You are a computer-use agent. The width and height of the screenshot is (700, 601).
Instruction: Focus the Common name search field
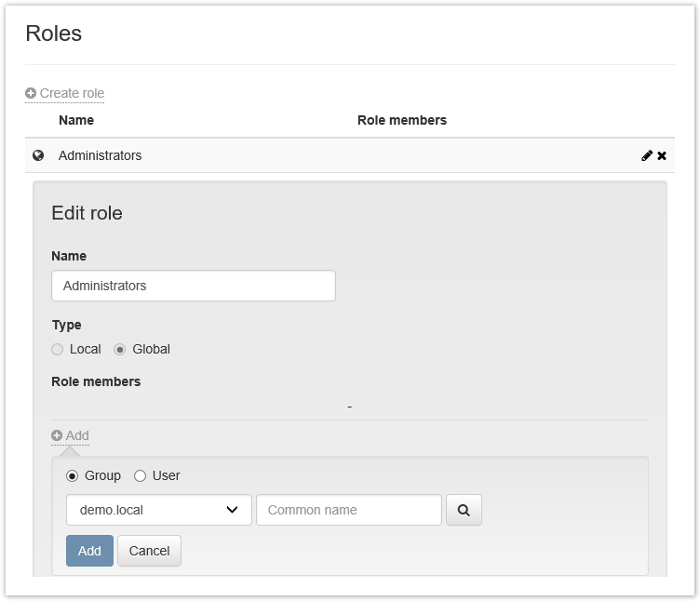click(348, 510)
